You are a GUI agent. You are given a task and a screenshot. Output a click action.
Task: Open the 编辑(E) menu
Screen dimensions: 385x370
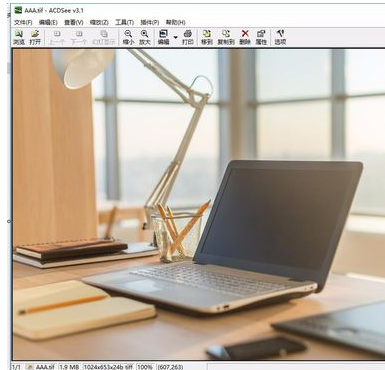click(x=48, y=22)
